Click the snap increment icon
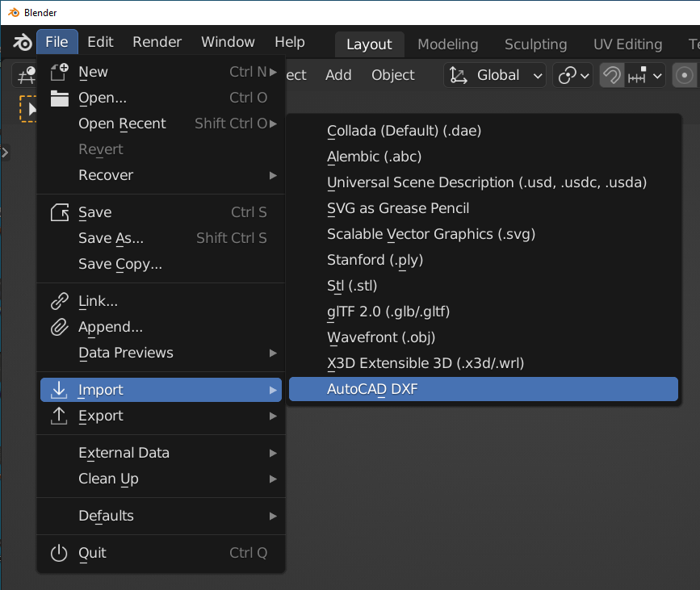700x590 pixels. pyautogui.click(x=637, y=75)
